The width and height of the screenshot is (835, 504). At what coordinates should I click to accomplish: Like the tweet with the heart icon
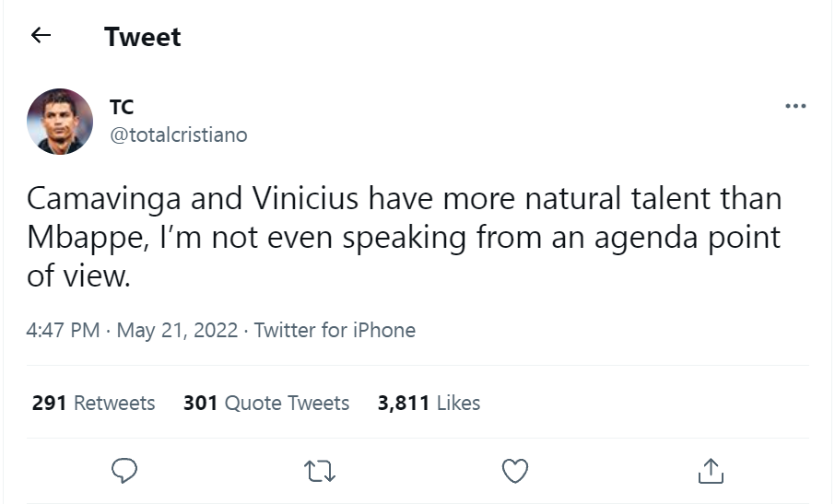pos(515,471)
